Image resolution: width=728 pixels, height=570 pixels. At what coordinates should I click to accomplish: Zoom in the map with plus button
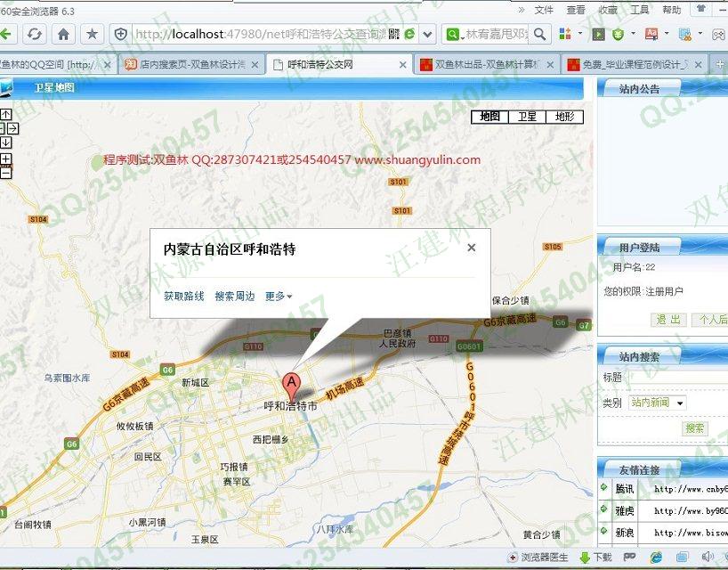5,159
